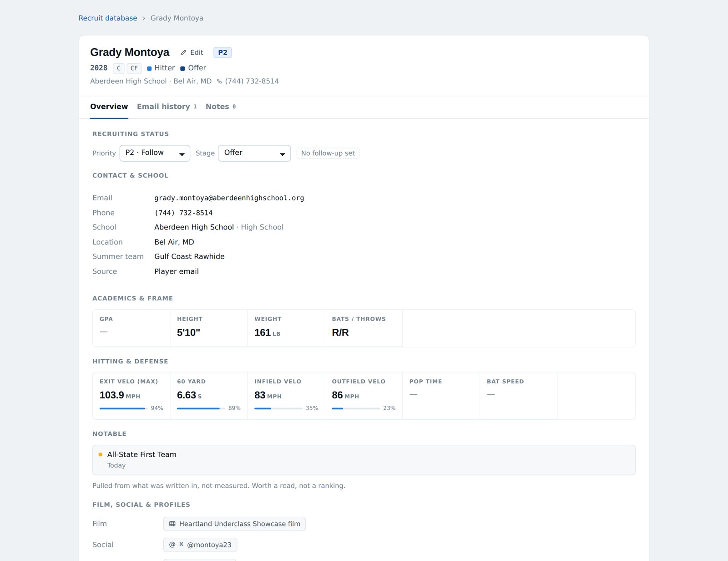Click the pencil icon beside Edit
This screenshot has height=561, width=728.
coord(183,53)
